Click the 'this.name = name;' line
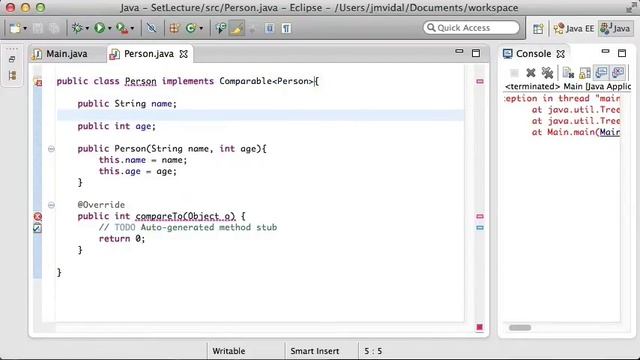This screenshot has width=640, height=360. coord(143,160)
